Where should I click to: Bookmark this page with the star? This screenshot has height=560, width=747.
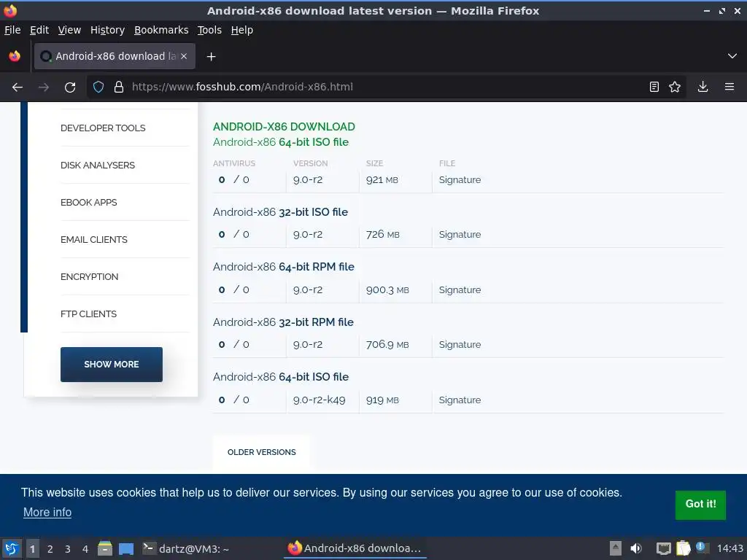675,87
